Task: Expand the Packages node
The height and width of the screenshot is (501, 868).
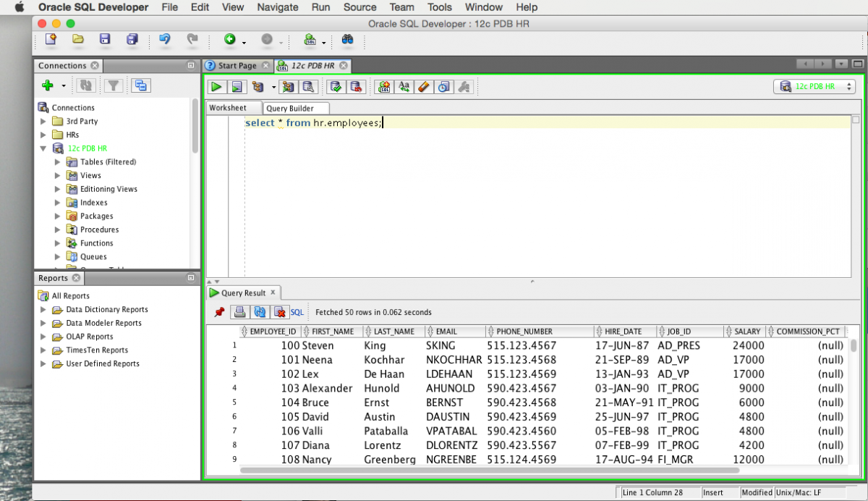Action: (58, 216)
